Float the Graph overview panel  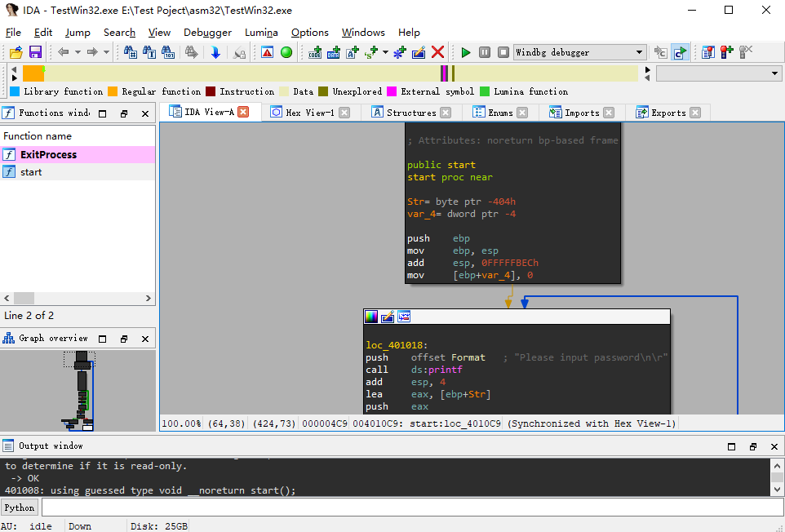124,339
